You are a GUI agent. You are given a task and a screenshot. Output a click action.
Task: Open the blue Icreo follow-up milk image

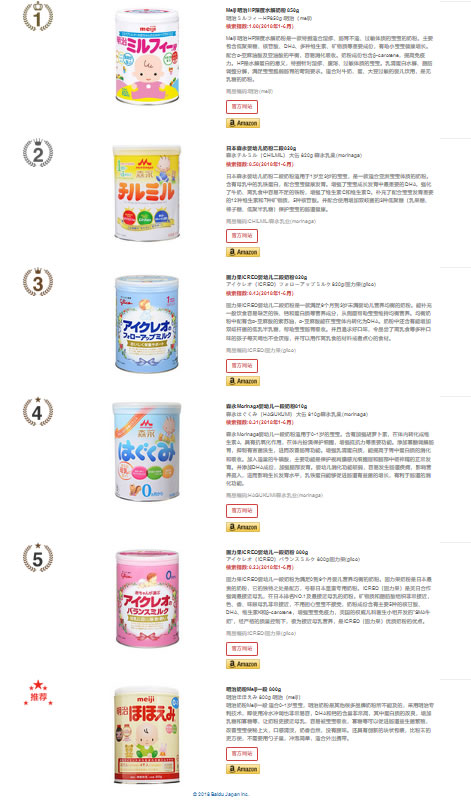[x=147, y=323]
